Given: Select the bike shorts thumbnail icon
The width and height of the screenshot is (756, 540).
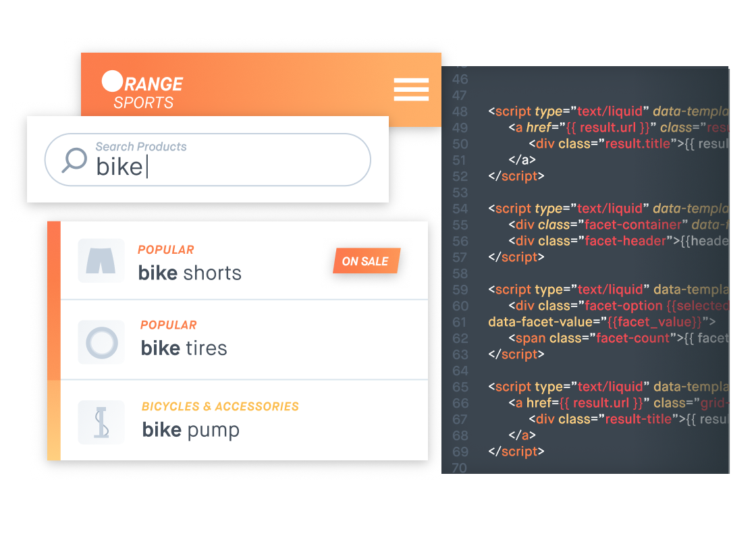Looking at the screenshot, I should pos(101,261).
